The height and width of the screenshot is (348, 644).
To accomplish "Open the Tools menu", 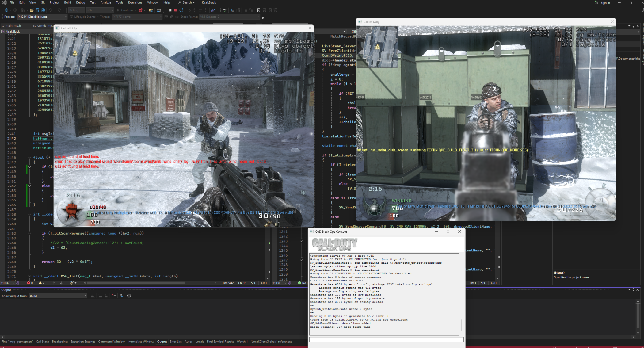I will coord(120,2).
